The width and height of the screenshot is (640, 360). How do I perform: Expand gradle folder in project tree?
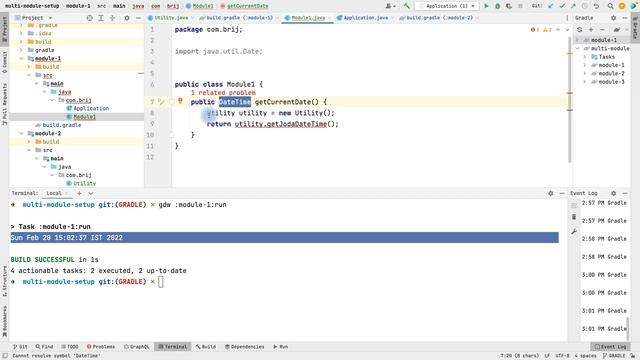pos(21,50)
